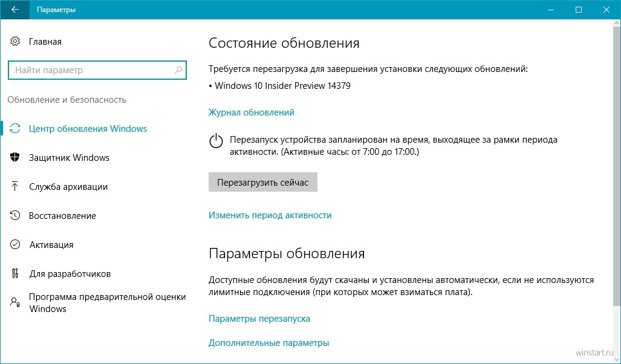
Task: Click the Служба архивации upload arrow icon
Action: click(x=15, y=187)
